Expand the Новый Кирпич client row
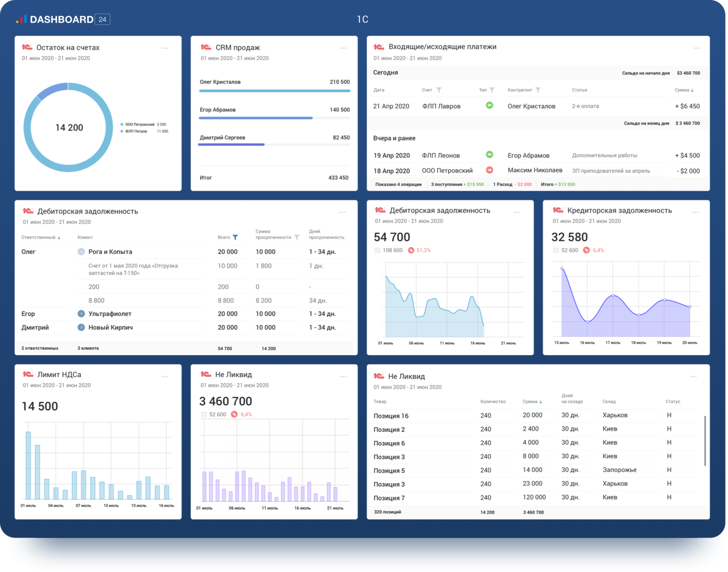This screenshot has height=572, width=728. [81, 327]
